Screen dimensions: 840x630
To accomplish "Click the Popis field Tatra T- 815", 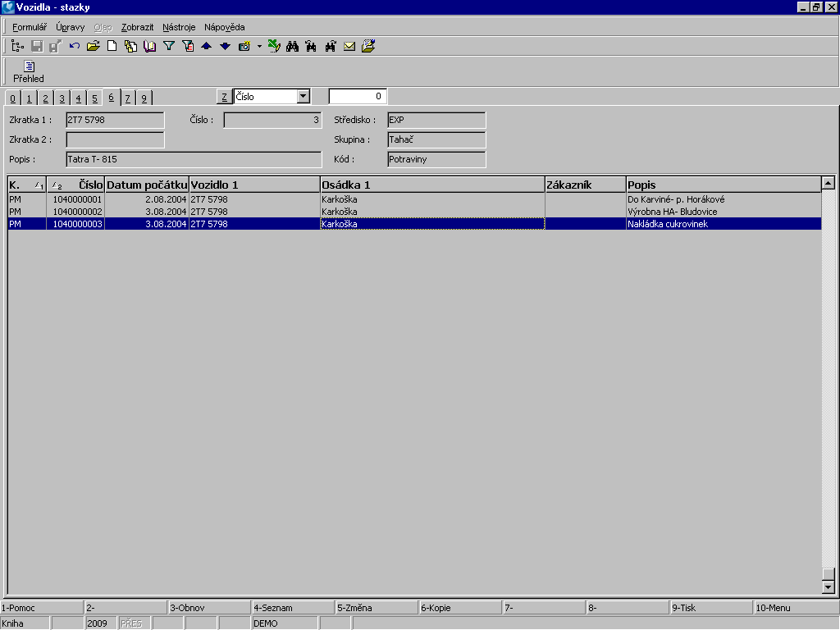I will (194, 160).
